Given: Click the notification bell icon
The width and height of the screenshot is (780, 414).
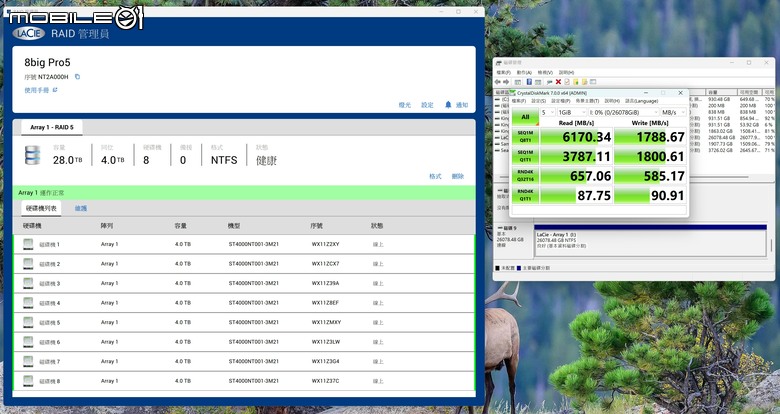Looking at the screenshot, I should pos(448,104).
